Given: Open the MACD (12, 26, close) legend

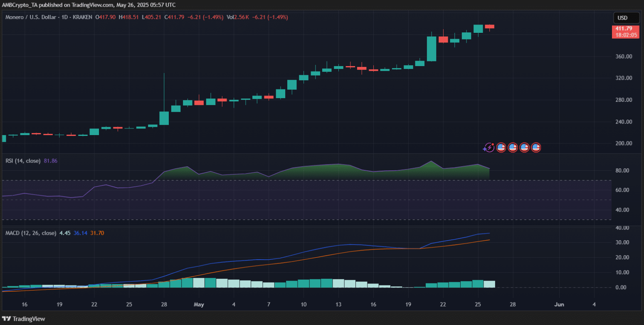Looking at the screenshot, I should pos(30,233).
